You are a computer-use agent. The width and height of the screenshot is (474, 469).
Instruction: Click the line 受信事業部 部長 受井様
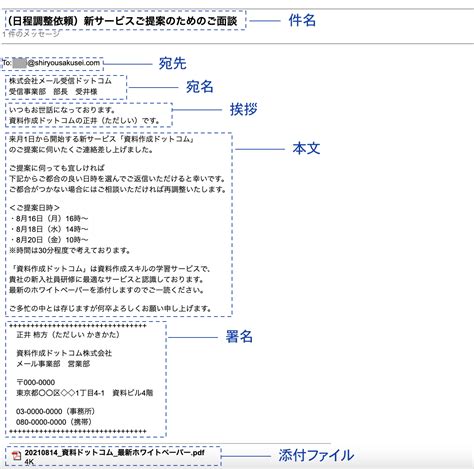coord(53,92)
